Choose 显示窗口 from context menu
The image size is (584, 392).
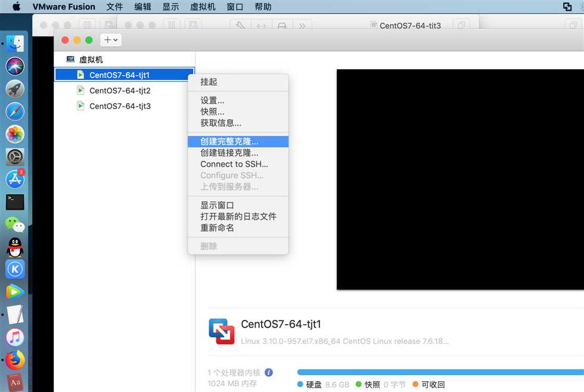click(238, 205)
